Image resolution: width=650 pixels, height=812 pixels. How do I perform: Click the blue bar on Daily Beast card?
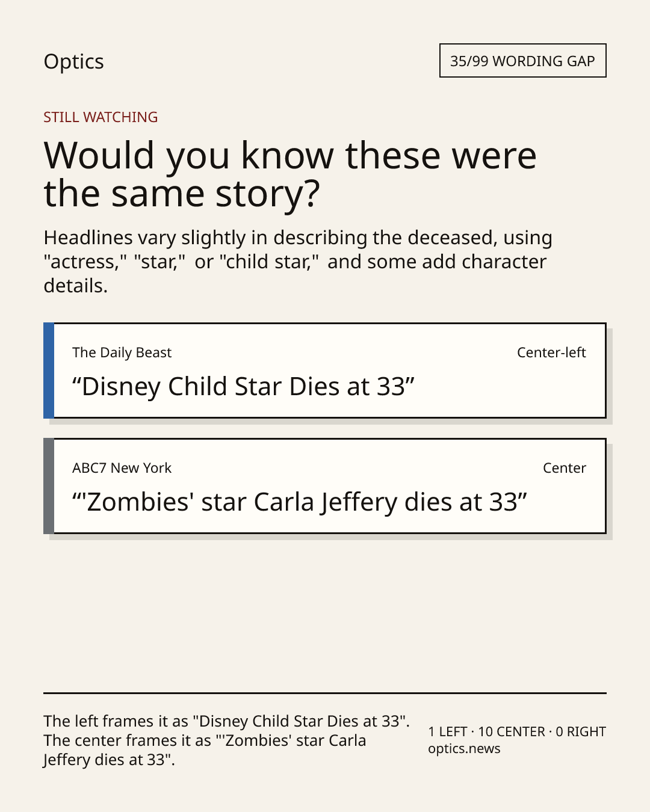49,371
